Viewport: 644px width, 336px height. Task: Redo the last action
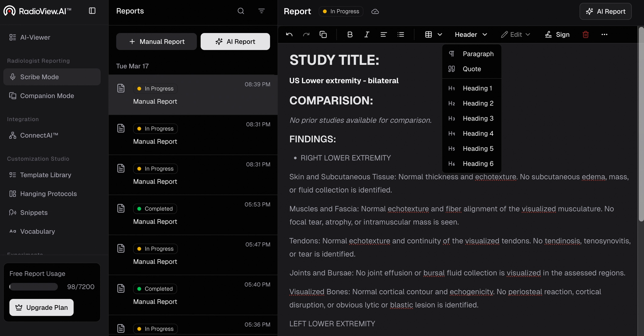[306, 35]
